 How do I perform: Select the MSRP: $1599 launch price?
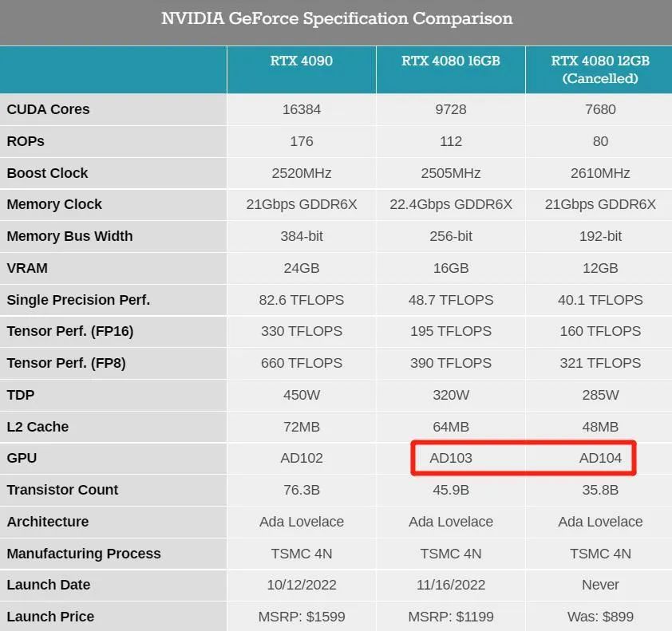pos(301,617)
